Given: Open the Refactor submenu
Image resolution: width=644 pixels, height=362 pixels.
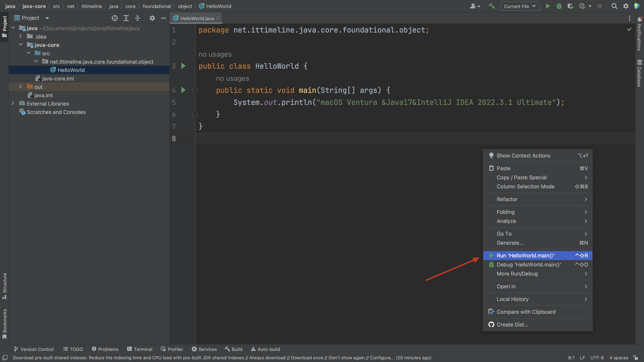Looking at the screenshot, I should (x=538, y=199).
